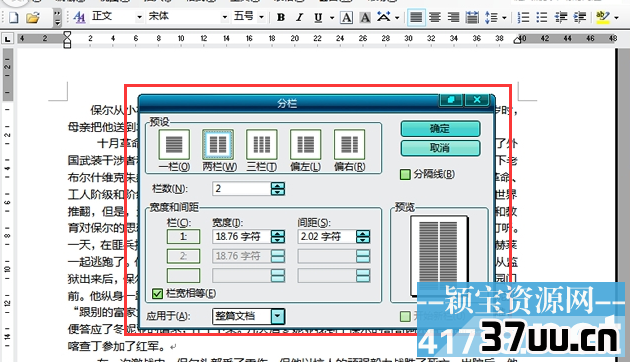
Task: Click the bulleted list icon
Action: tap(542, 17)
